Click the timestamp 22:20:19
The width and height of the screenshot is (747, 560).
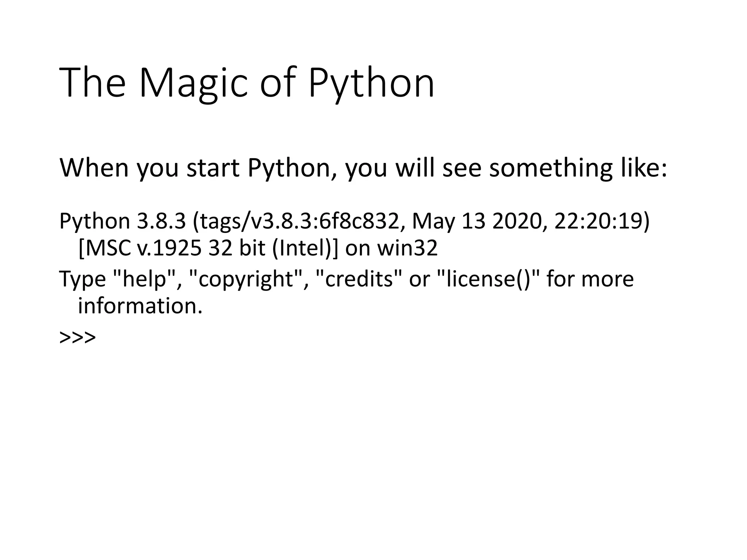[598, 221]
